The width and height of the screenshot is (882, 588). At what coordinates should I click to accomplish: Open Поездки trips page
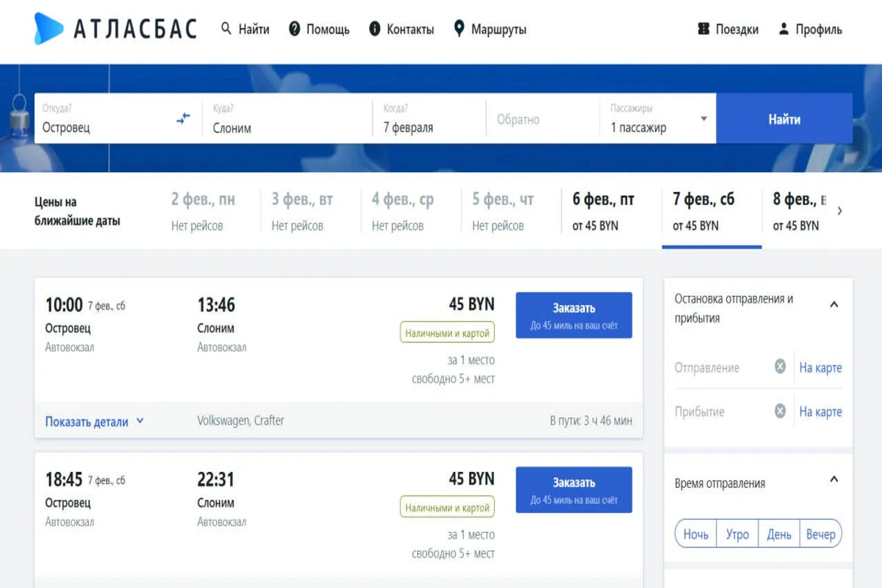coord(728,29)
